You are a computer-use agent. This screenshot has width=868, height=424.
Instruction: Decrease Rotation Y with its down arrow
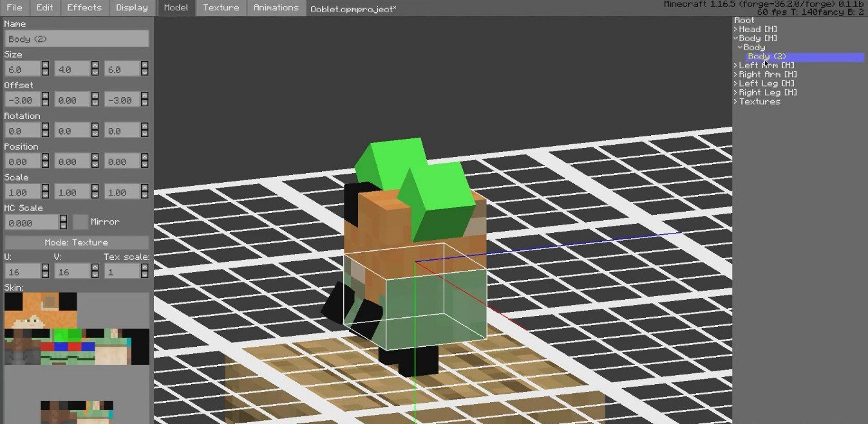(x=95, y=134)
